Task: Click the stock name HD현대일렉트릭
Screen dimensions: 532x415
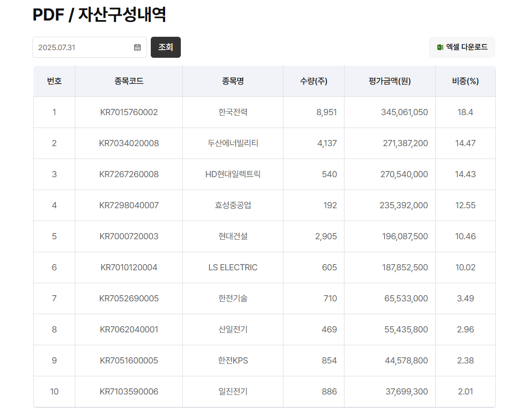Action: tap(233, 174)
